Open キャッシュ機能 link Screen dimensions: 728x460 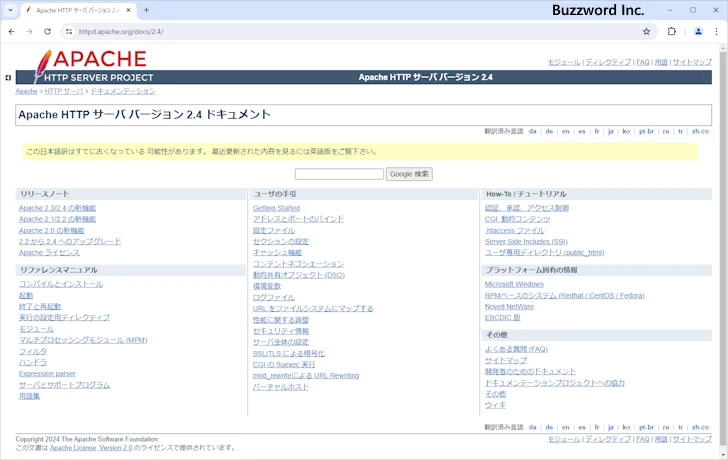click(x=277, y=253)
